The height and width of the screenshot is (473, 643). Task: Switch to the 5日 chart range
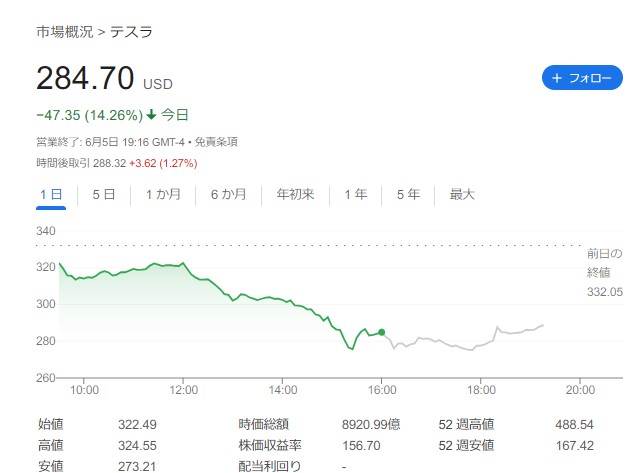click(x=103, y=195)
